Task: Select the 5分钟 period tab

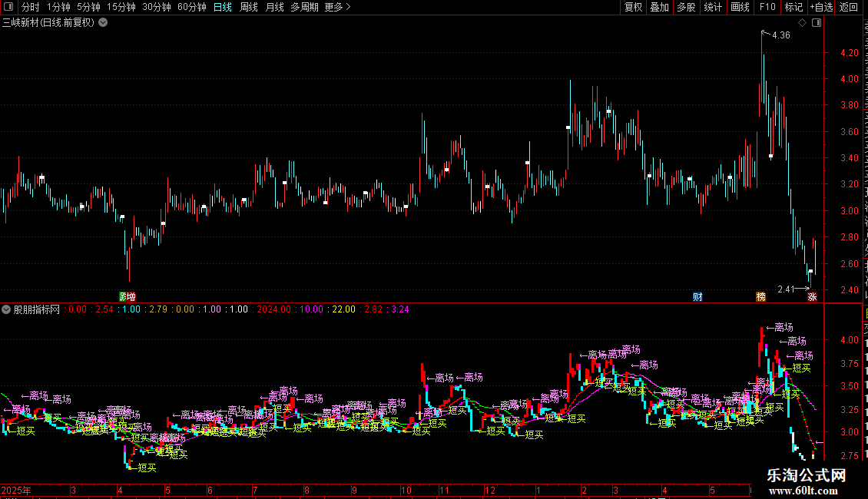Action: tap(88, 7)
